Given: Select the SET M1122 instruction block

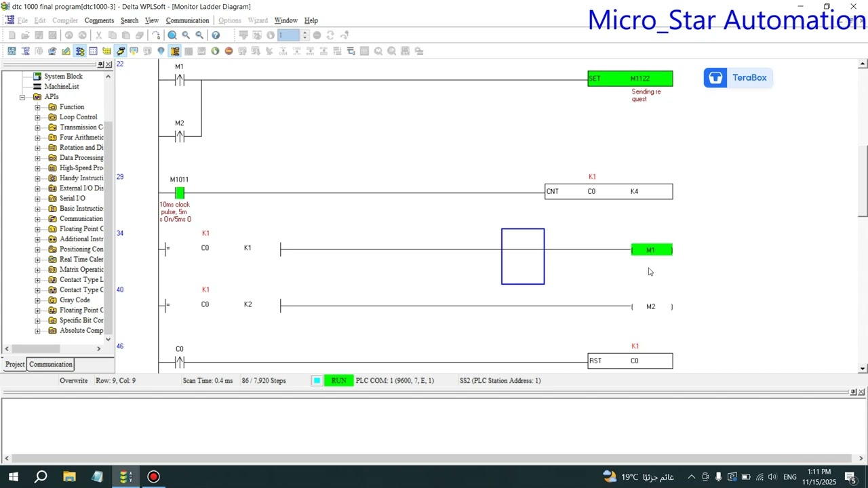Looking at the screenshot, I should coord(630,79).
